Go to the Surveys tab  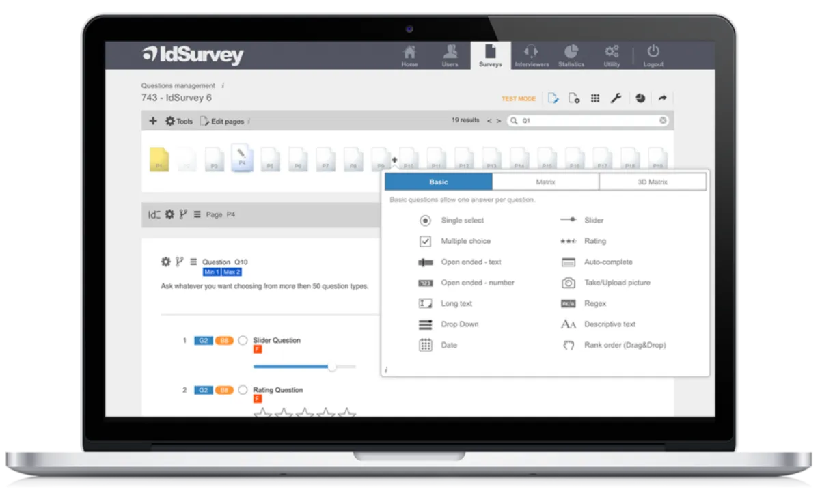pyautogui.click(x=490, y=55)
